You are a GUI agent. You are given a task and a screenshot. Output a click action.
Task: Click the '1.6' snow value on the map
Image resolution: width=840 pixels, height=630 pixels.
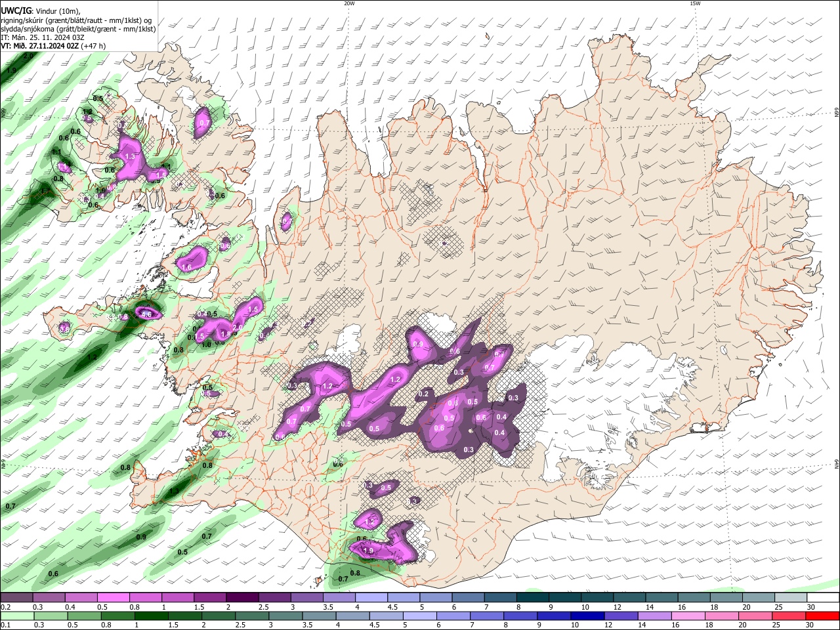[x=186, y=267]
